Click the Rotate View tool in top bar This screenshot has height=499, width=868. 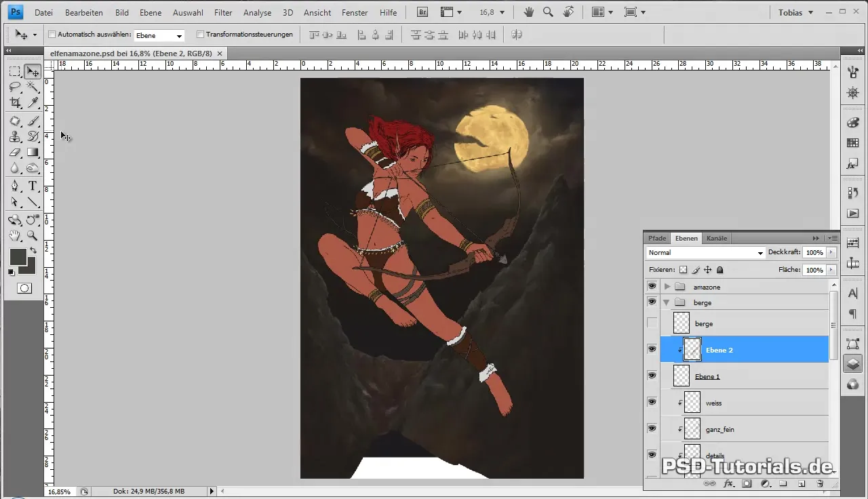(568, 12)
